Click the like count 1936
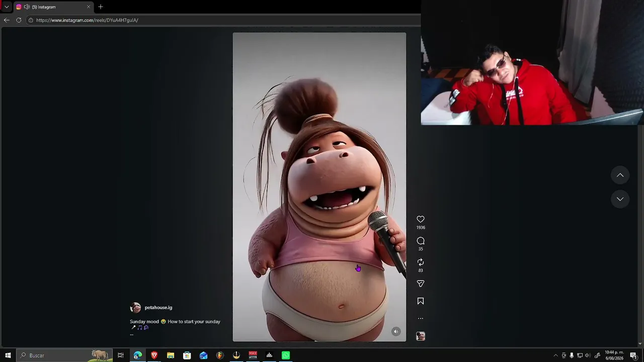 421,228
